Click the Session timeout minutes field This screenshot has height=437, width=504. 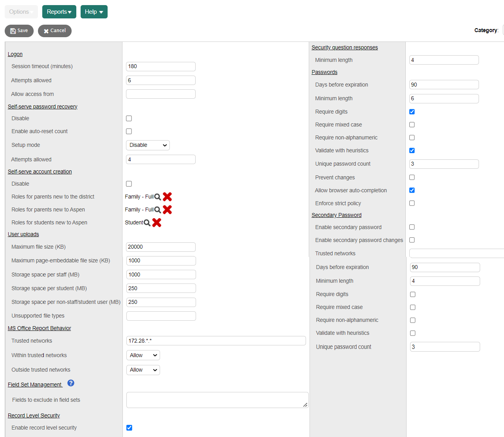click(x=160, y=66)
